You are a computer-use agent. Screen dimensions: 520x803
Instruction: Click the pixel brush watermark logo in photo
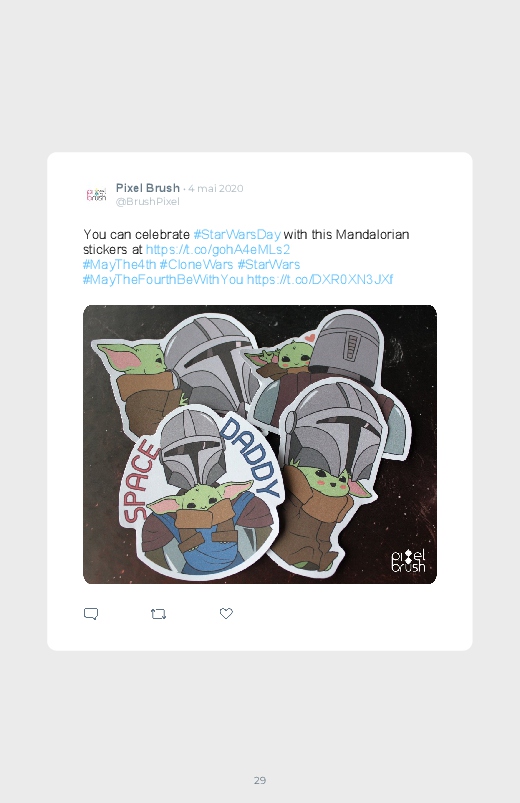tap(408, 561)
